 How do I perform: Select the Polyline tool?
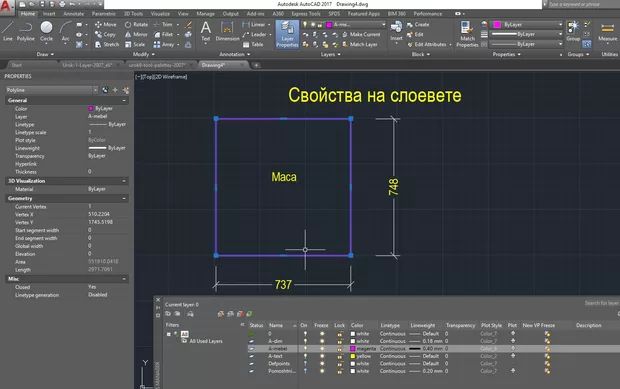pyautogui.click(x=26, y=31)
